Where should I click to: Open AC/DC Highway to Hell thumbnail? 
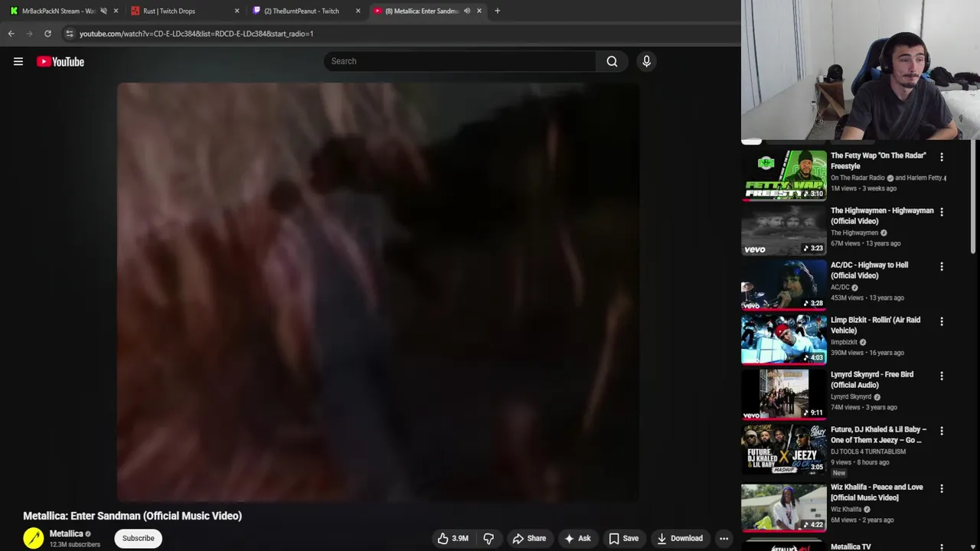[x=783, y=285]
